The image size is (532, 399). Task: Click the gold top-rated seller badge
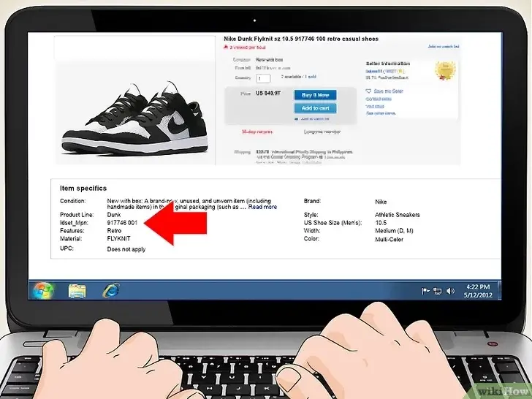[x=444, y=70]
